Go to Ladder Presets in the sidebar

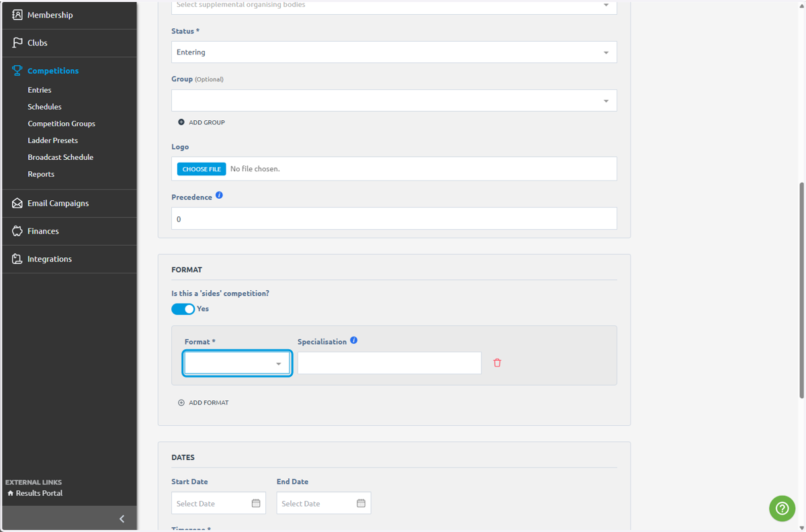coord(52,140)
